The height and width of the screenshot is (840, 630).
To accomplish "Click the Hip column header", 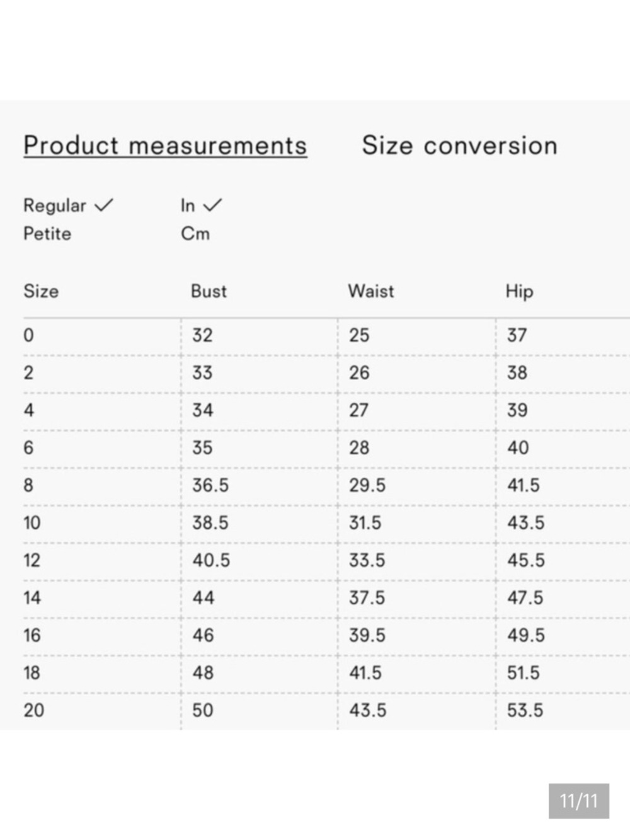I will point(519,291).
